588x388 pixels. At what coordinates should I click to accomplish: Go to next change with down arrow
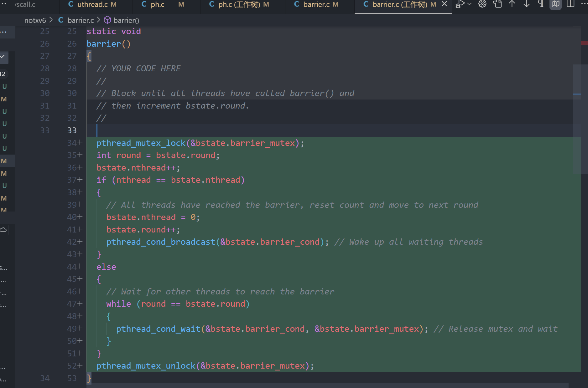[x=527, y=4]
